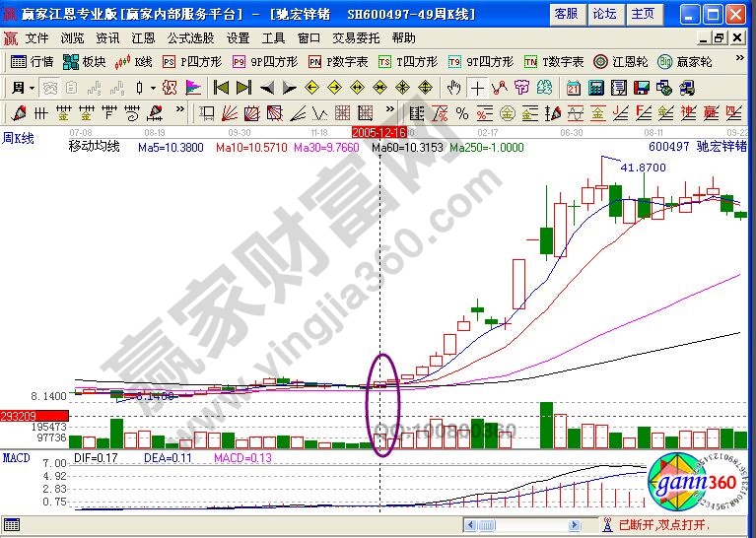
Task: Click the 已断开,双点打开 connection status
Action: point(664,525)
